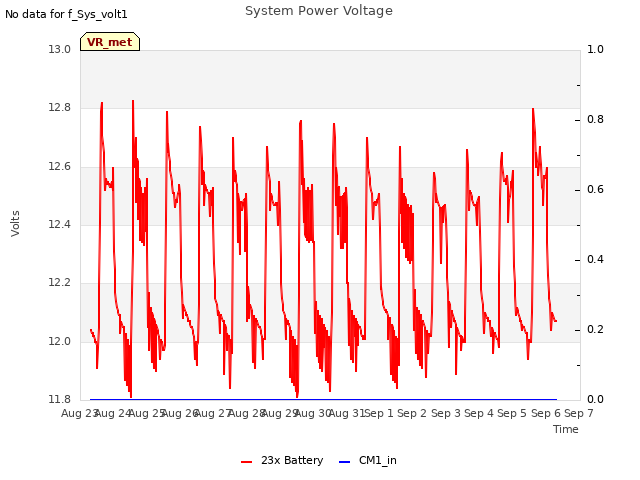Click the 12.6 left axis tick label
This screenshot has width=640, height=480.
click(x=60, y=166)
